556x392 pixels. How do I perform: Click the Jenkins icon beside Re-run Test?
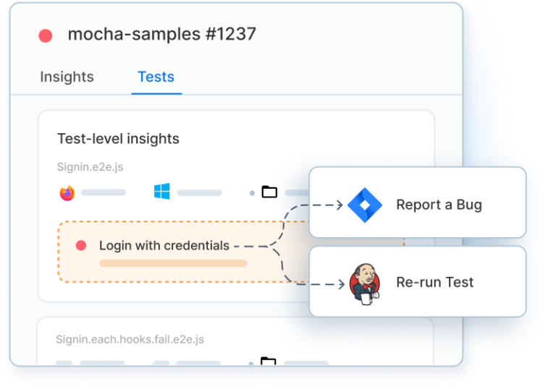pyautogui.click(x=365, y=284)
